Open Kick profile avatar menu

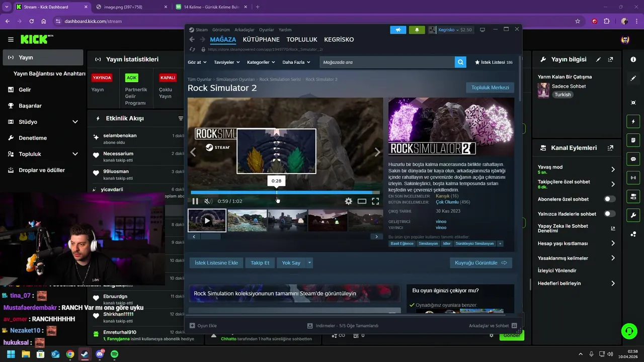tap(625, 39)
